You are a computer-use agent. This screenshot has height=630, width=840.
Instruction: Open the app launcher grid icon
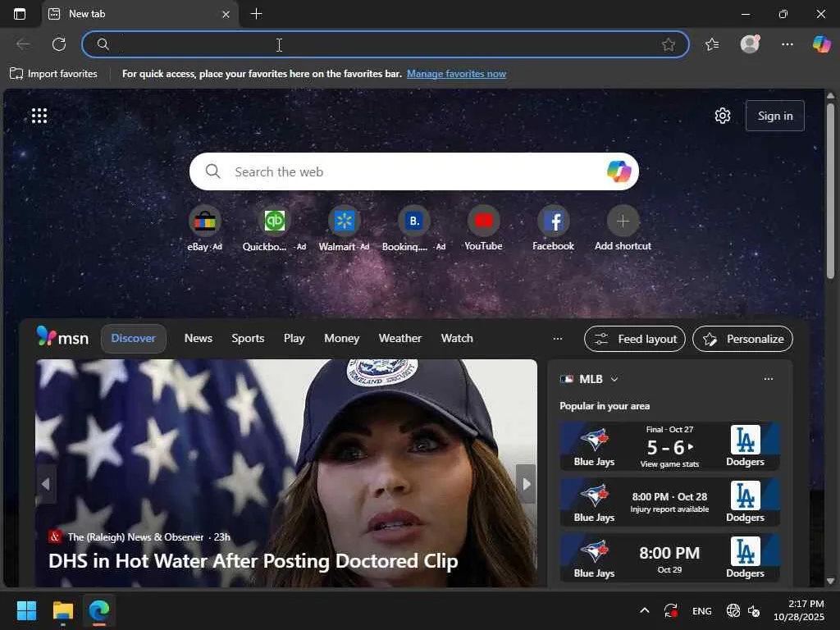pos(39,116)
